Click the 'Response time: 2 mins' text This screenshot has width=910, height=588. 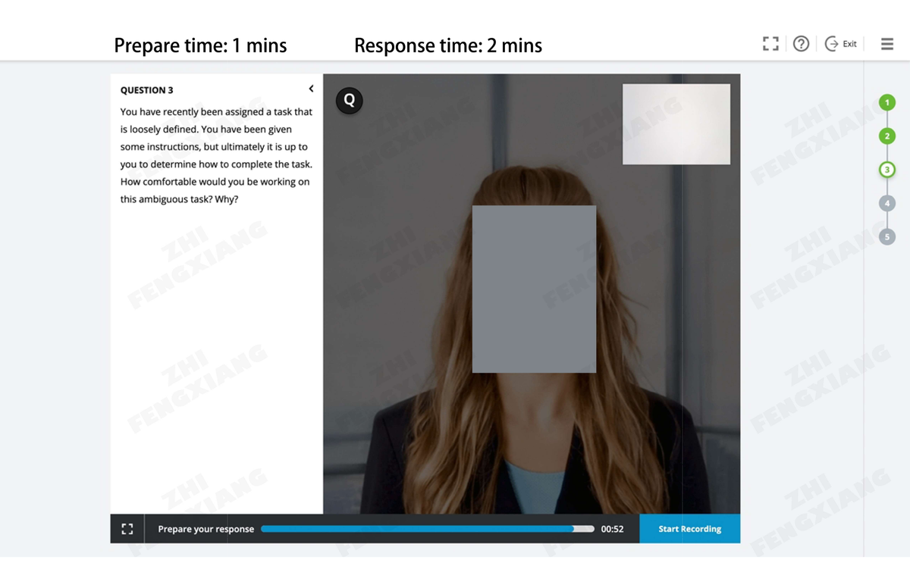click(x=448, y=45)
